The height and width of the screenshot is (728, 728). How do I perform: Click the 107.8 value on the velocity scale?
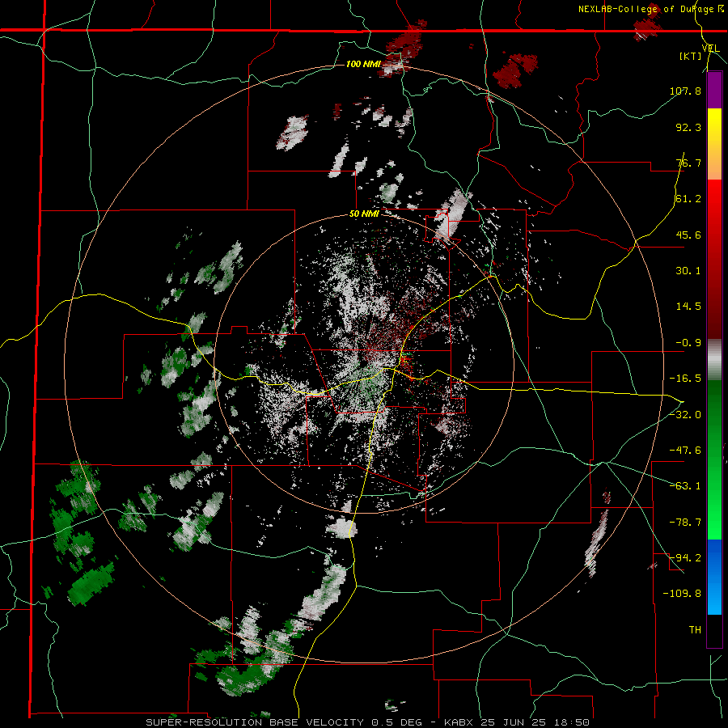(685, 91)
